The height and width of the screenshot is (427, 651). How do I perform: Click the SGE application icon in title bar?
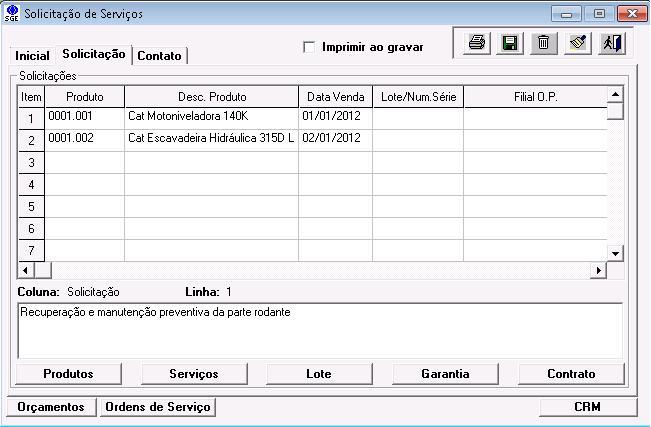(x=12, y=14)
